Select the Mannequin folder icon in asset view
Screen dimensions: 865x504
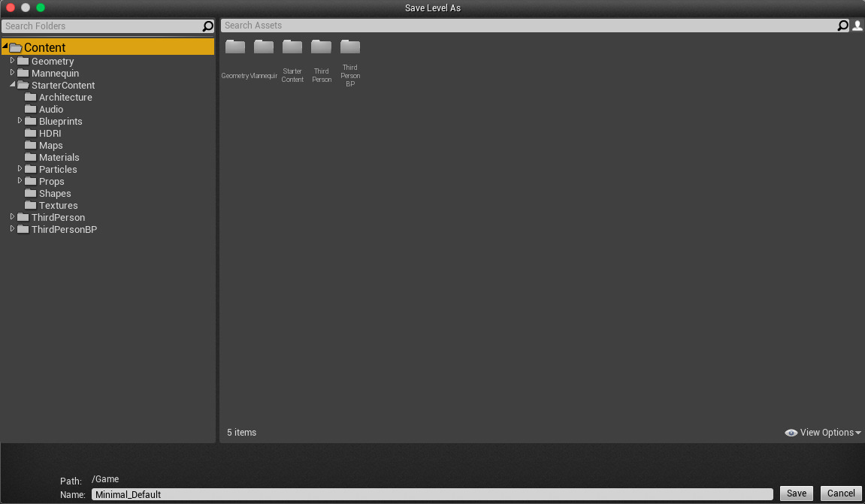click(264, 48)
